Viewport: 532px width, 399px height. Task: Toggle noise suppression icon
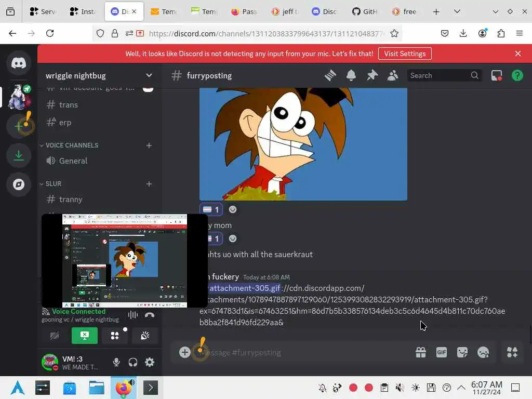point(132,315)
